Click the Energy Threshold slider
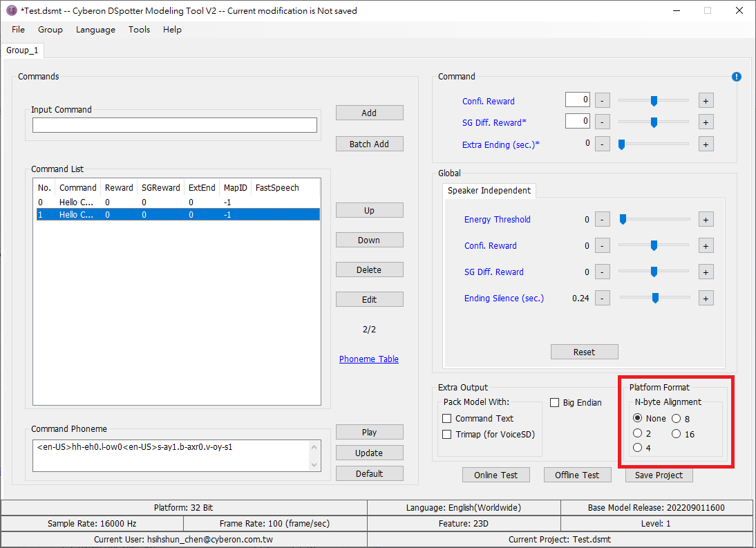This screenshot has width=756, height=548. [x=654, y=219]
